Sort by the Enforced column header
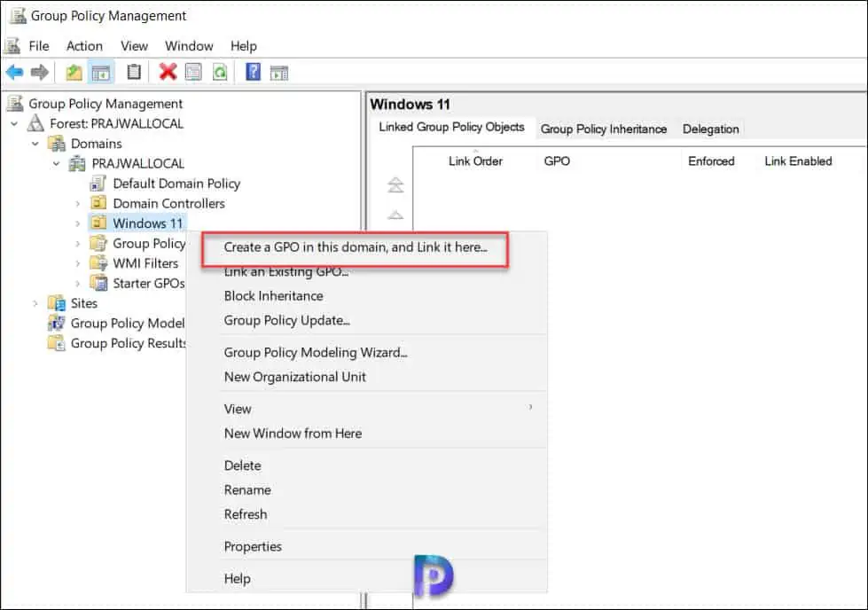868x610 pixels. 711,161
